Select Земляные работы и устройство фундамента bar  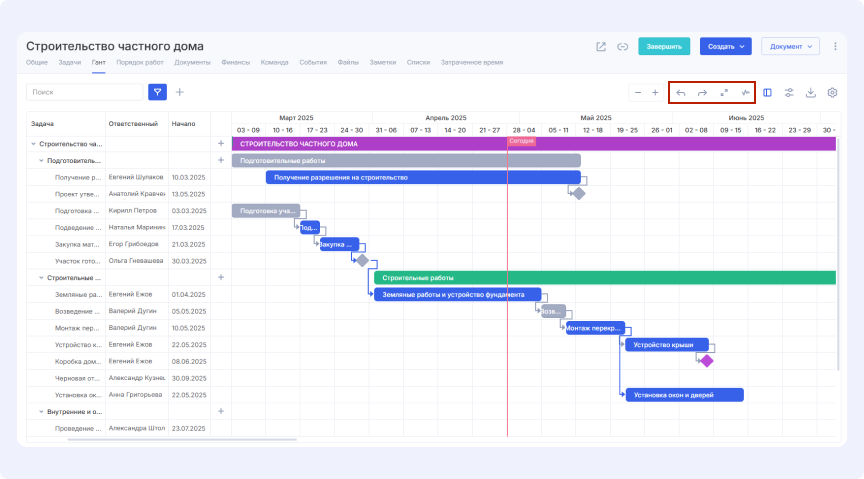point(457,294)
